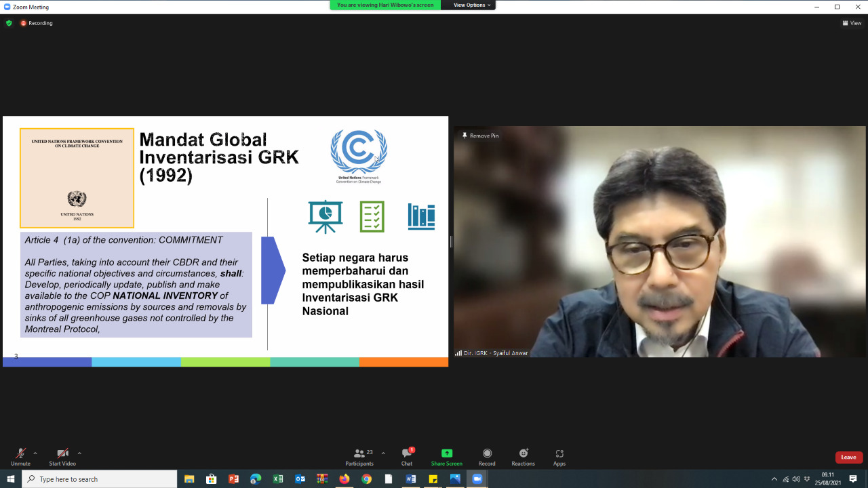Open the Chat panel
The image size is (868, 488).
point(407,457)
